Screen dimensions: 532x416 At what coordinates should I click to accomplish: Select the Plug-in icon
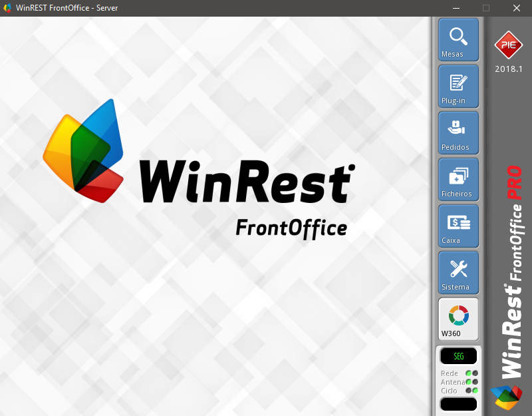[458, 87]
